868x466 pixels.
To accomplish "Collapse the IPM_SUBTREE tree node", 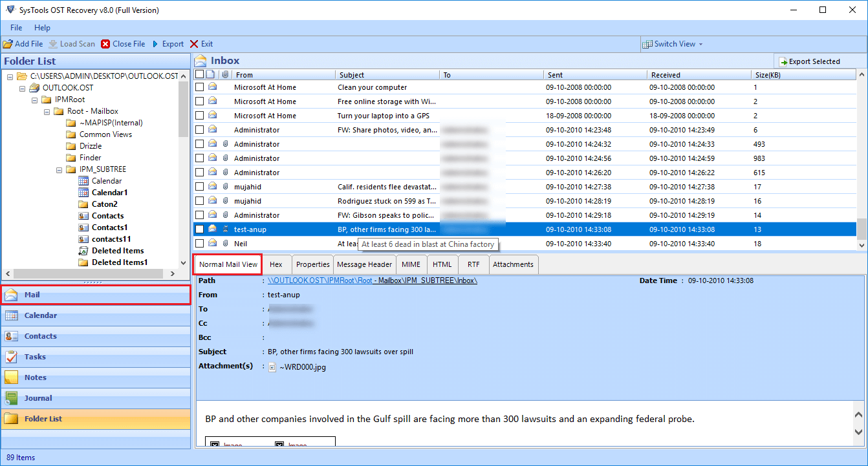I will [58, 169].
